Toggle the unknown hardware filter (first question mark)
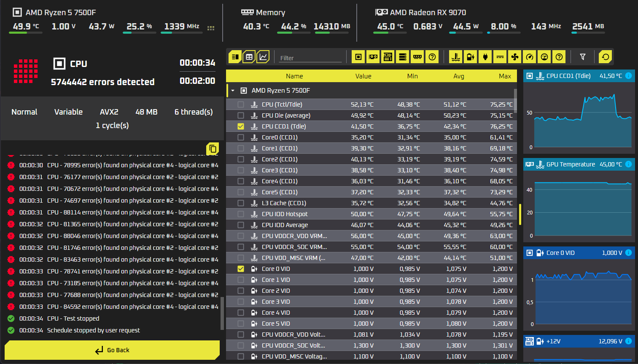Screen dimensions: 638x364 [432, 57]
